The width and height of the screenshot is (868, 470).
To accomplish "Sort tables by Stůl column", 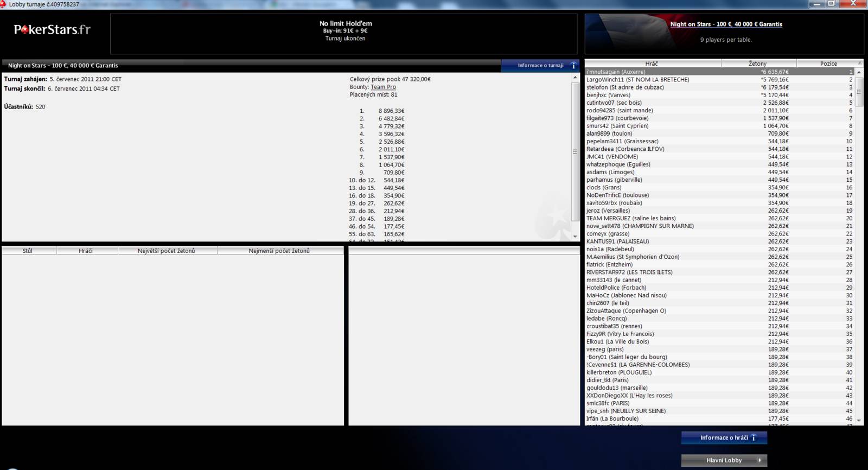I will [28, 251].
